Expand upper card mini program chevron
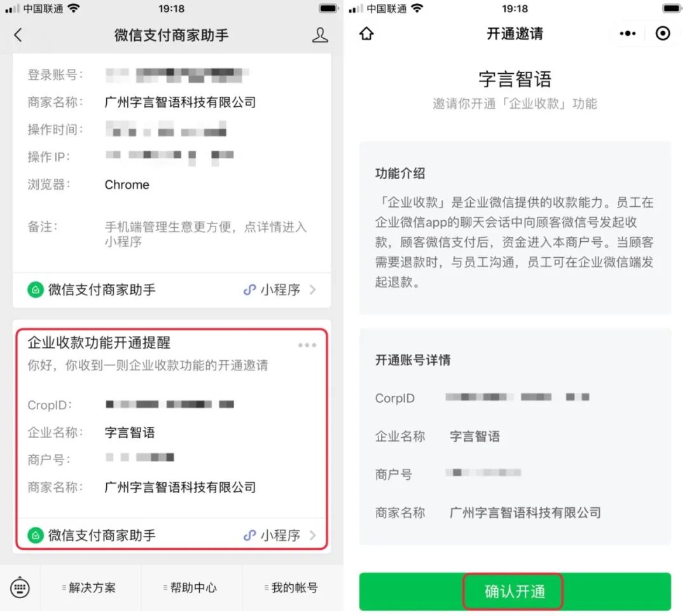 (312, 290)
